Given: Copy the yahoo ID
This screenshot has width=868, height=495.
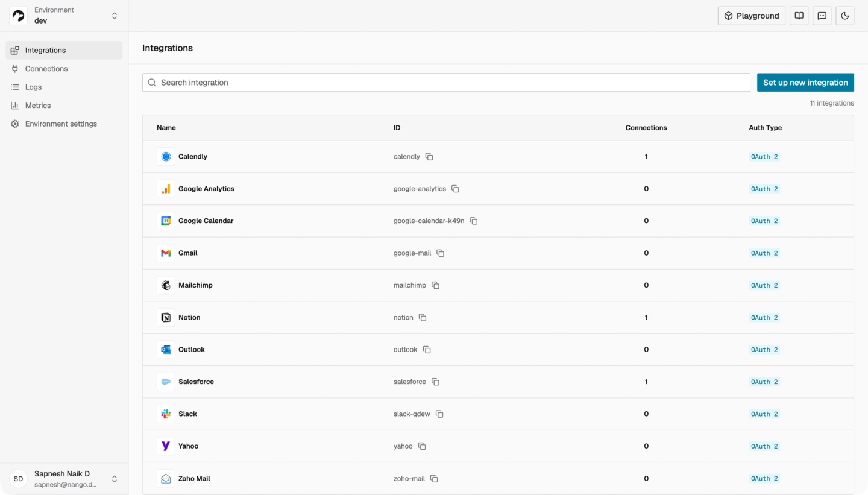Looking at the screenshot, I should pyautogui.click(x=422, y=446).
